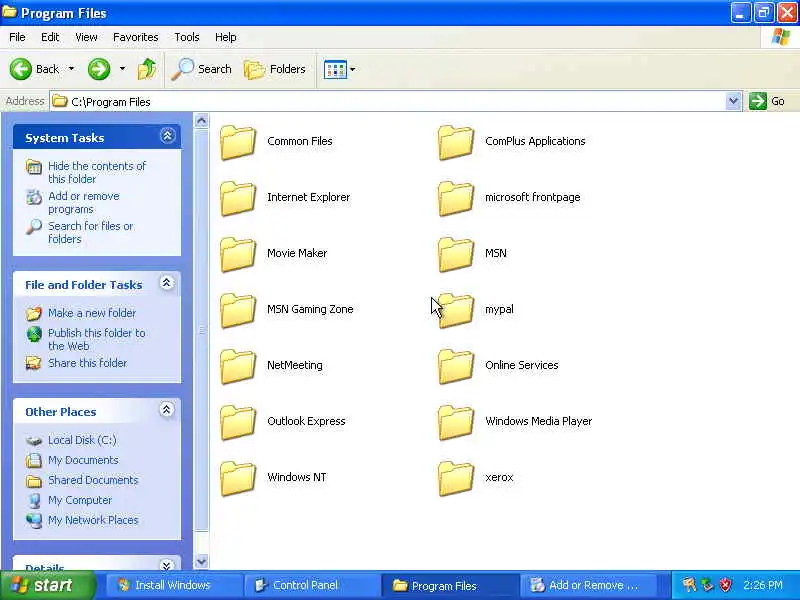
Task: Switch to Install Windows taskbar button
Action: coord(172,585)
